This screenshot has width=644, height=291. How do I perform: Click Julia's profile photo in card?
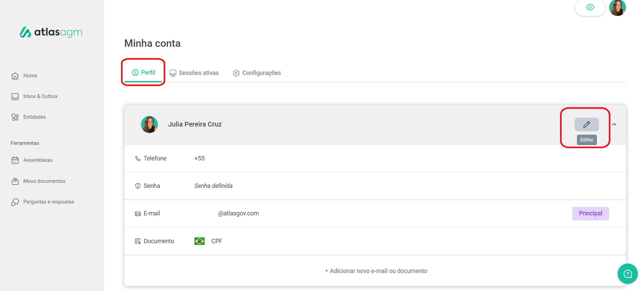[x=149, y=124]
